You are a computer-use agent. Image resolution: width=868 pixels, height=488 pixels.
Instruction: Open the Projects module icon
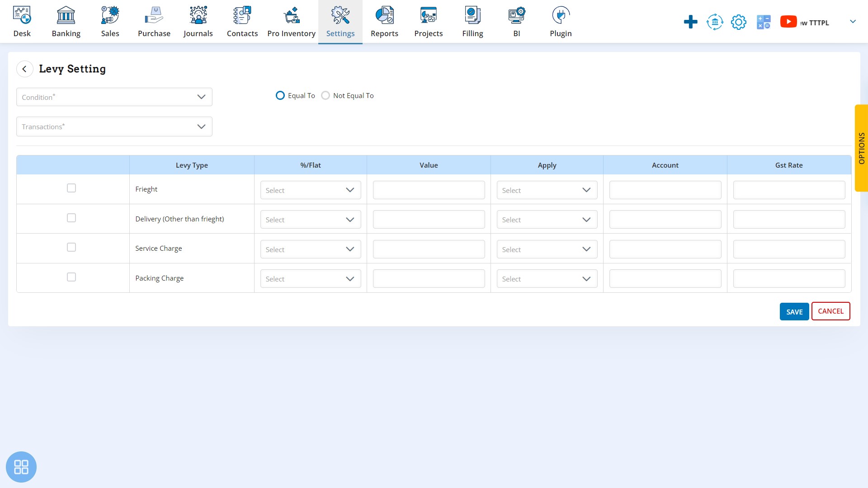click(429, 15)
